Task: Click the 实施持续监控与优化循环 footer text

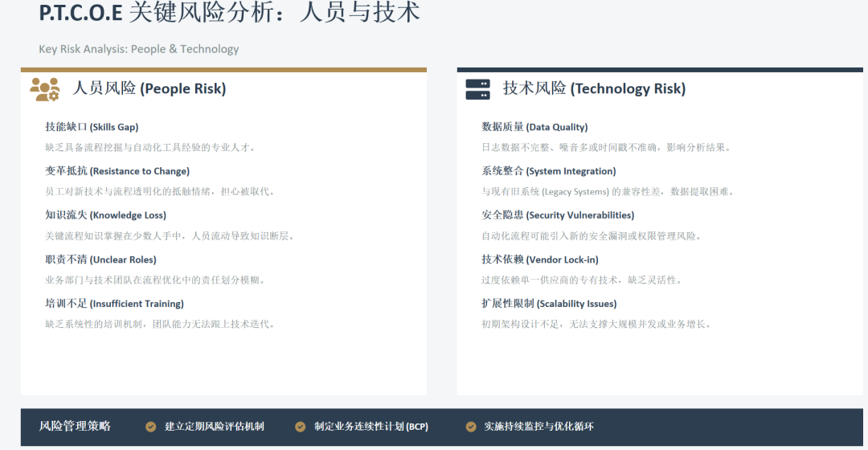Action: [539, 427]
